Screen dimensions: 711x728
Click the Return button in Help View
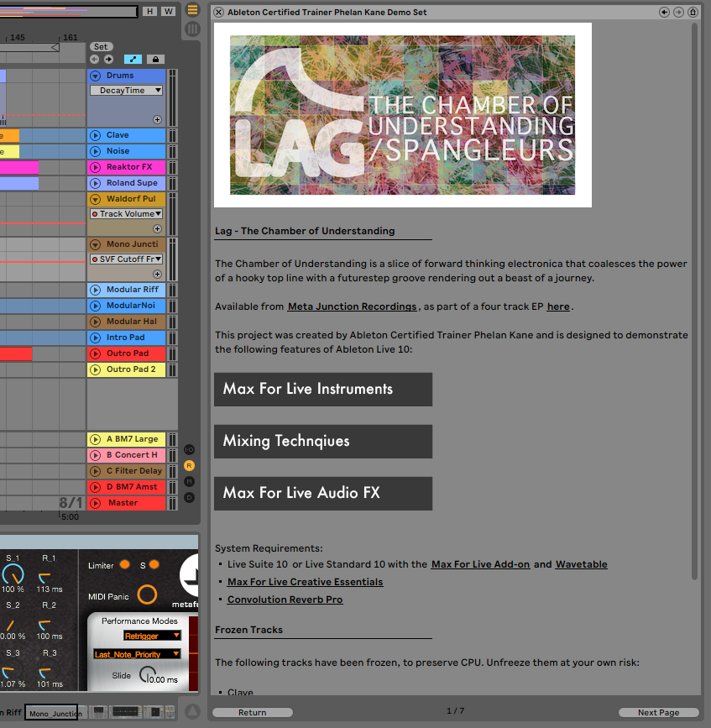(x=253, y=713)
